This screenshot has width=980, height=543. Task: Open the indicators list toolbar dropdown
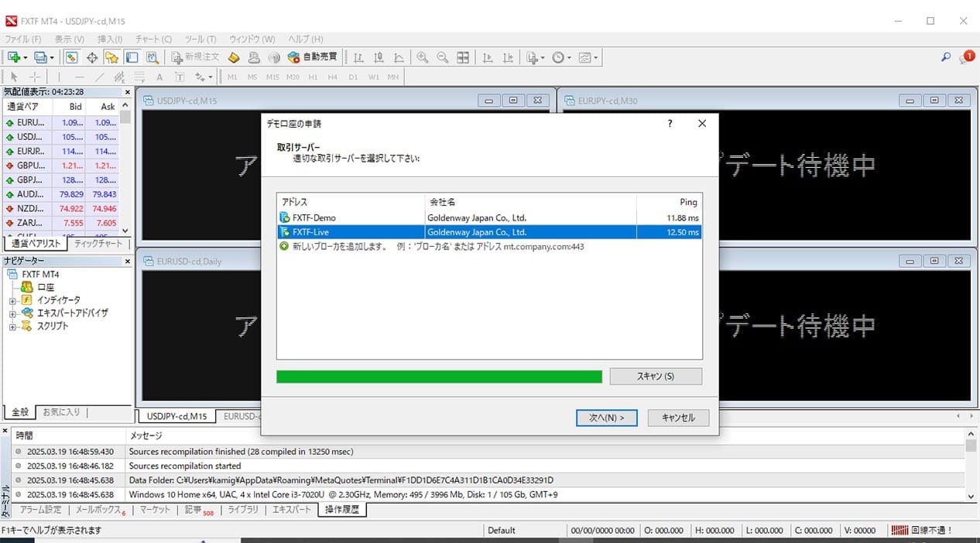pos(535,57)
